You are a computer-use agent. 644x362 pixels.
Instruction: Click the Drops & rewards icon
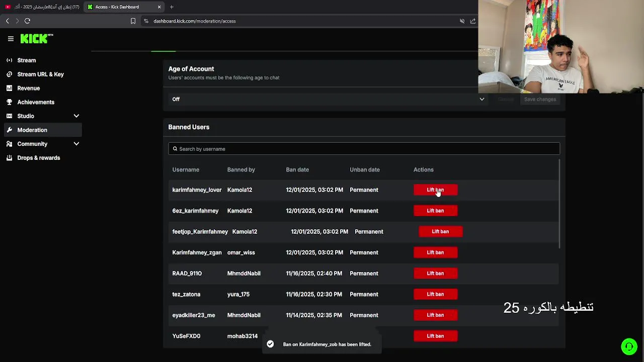(9, 158)
